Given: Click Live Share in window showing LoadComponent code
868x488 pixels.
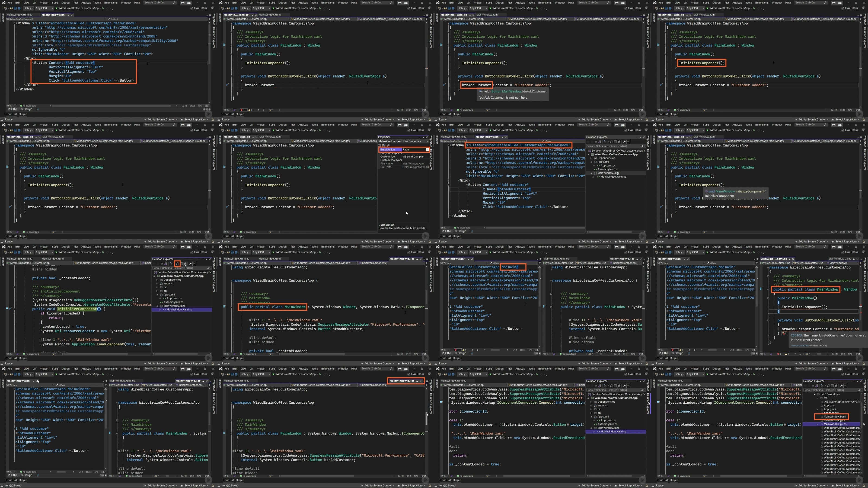Looking at the screenshot, I should tap(199, 252).
